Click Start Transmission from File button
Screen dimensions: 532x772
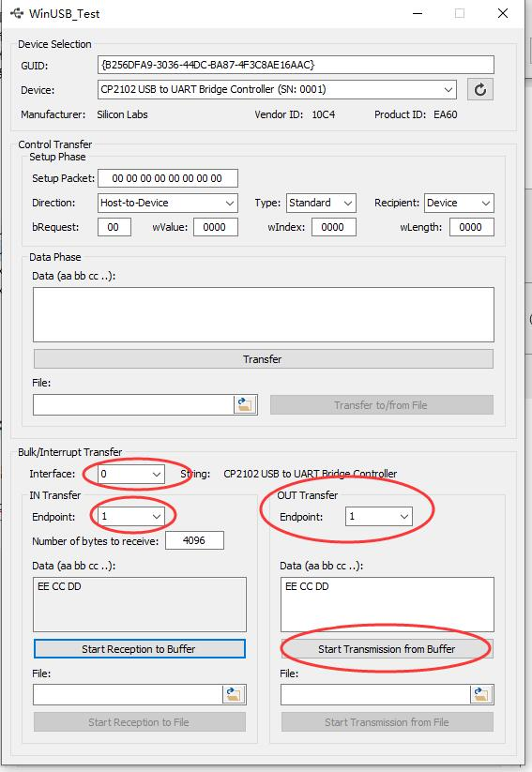click(388, 721)
